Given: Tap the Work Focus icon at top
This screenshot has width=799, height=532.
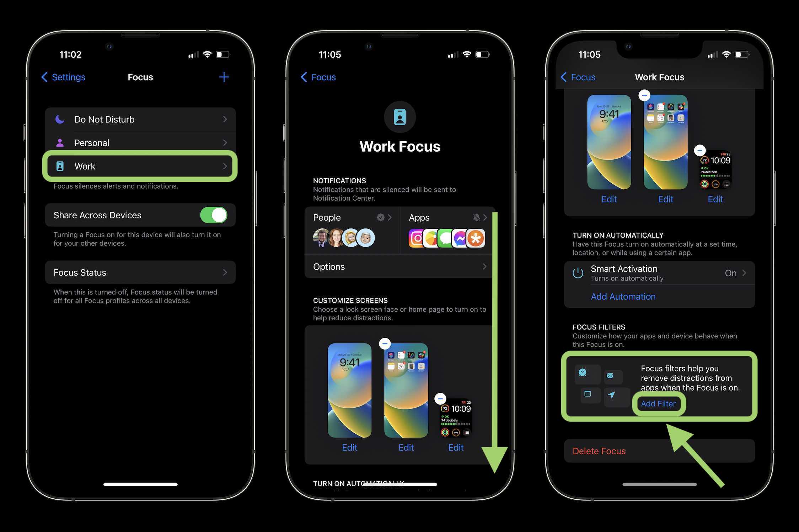Looking at the screenshot, I should pyautogui.click(x=400, y=116).
